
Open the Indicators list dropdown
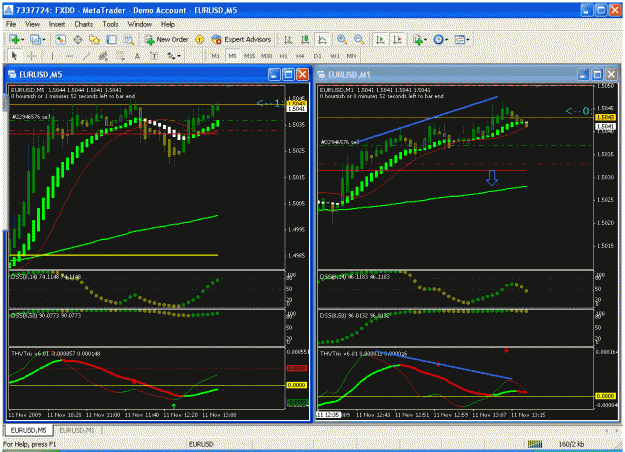pos(420,39)
